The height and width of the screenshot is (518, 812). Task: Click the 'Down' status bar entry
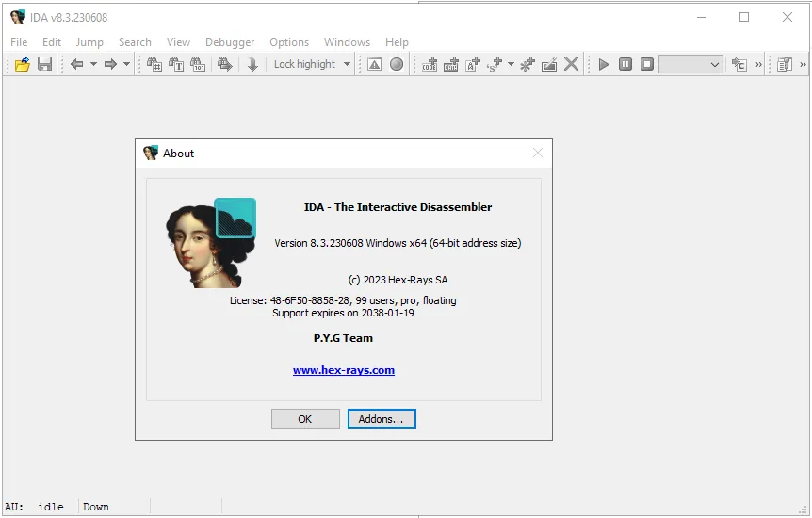pyautogui.click(x=96, y=507)
